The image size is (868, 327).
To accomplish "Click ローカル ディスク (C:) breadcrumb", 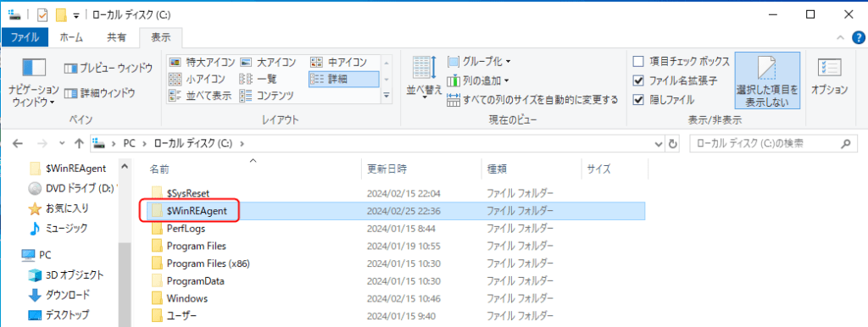I will tap(193, 143).
